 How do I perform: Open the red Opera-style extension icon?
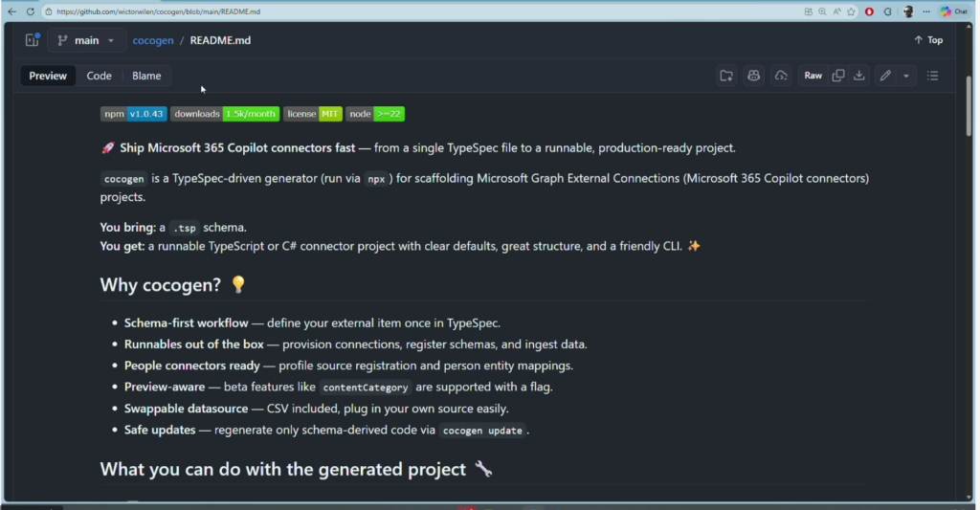point(869,11)
